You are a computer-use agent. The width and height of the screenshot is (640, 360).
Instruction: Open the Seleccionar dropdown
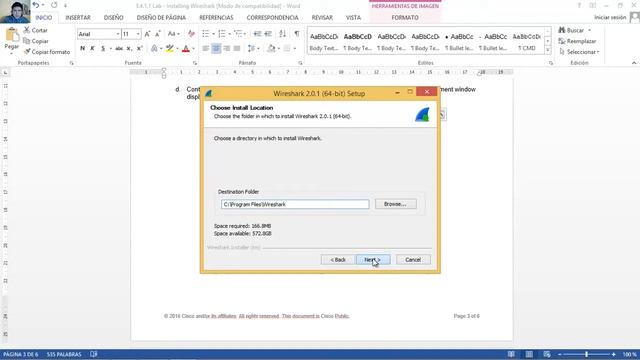pyautogui.click(x=579, y=52)
